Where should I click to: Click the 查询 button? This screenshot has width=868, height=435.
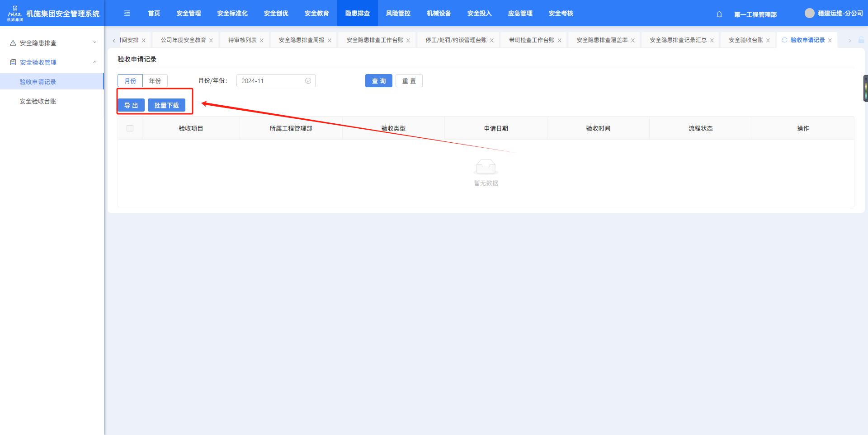coord(378,81)
